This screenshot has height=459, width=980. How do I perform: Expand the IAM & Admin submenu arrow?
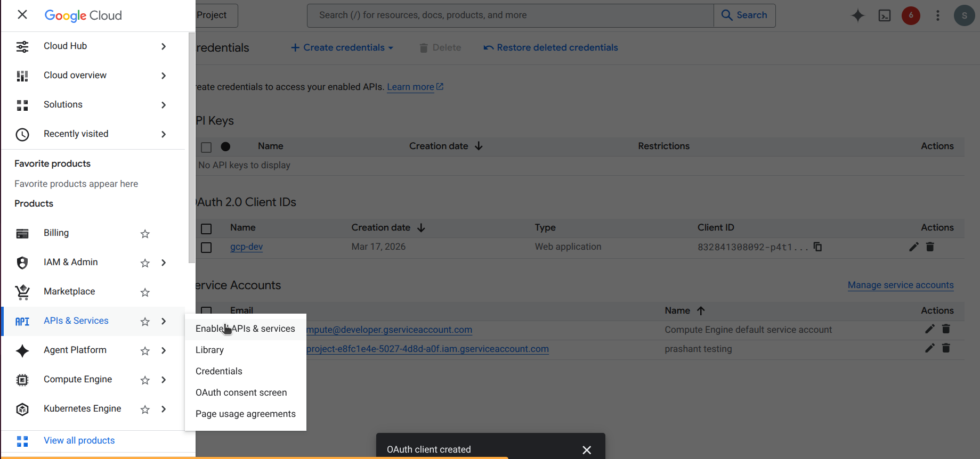[x=164, y=263]
